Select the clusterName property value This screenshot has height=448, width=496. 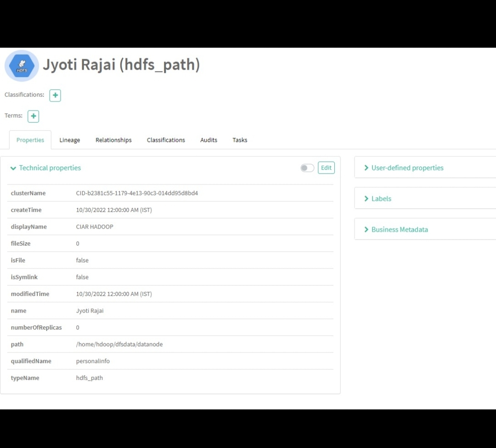click(x=137, y=193)
